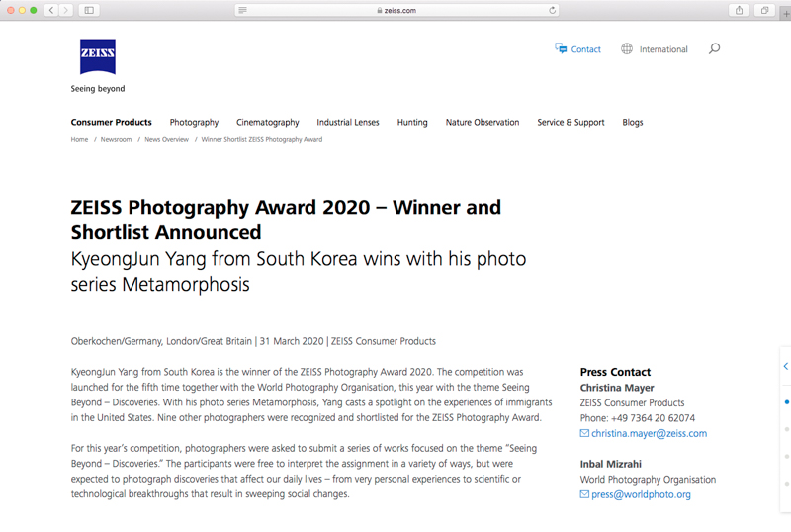Click the name 'Inbal Mizrahi'
The image size is (791, 532).
[x=611, y=464]
